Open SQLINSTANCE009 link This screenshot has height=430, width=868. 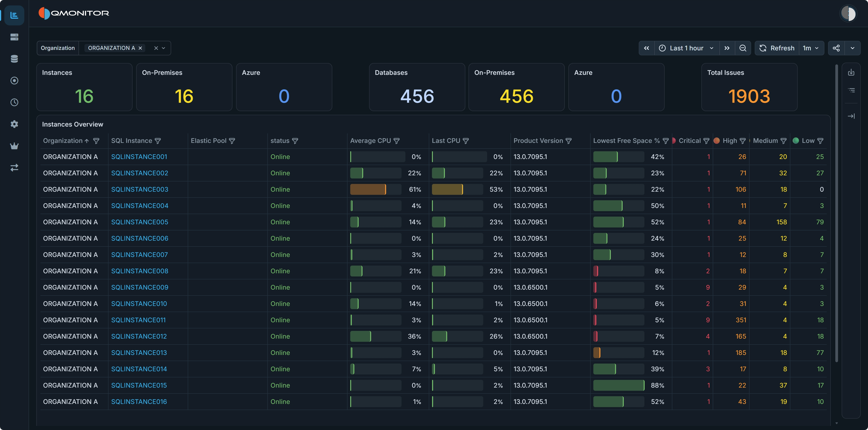click(140, 287)
